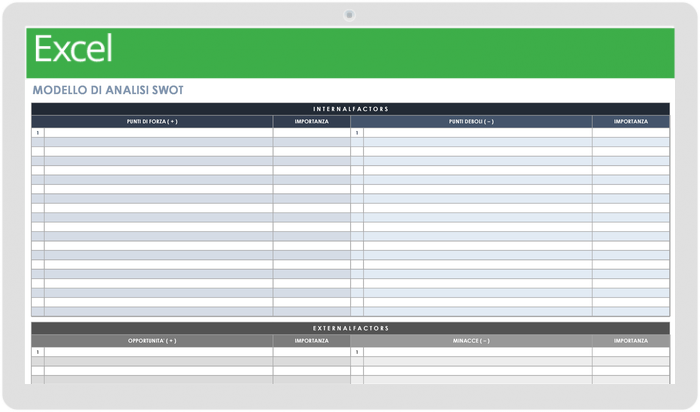
Task: Select row number 1 under PUNTI DEBOLI
Action: (357, 133)
